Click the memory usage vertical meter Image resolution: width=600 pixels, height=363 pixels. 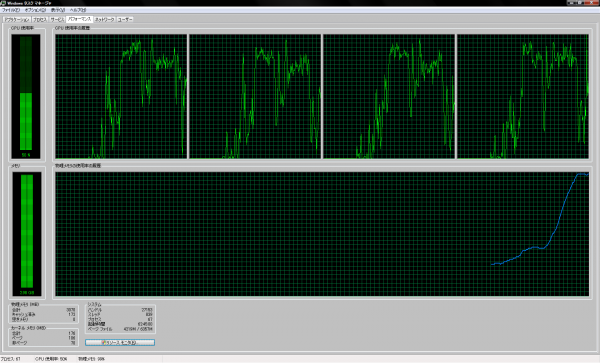click(26, 234)
